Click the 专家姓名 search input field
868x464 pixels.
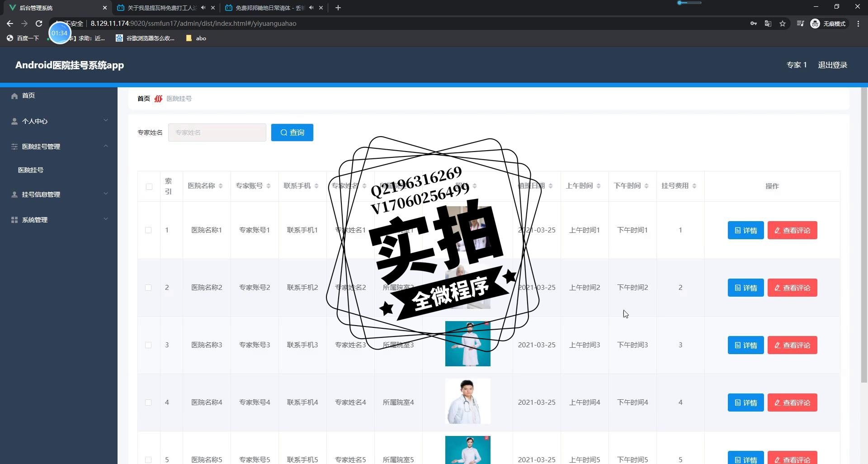[x=217, y=133]
